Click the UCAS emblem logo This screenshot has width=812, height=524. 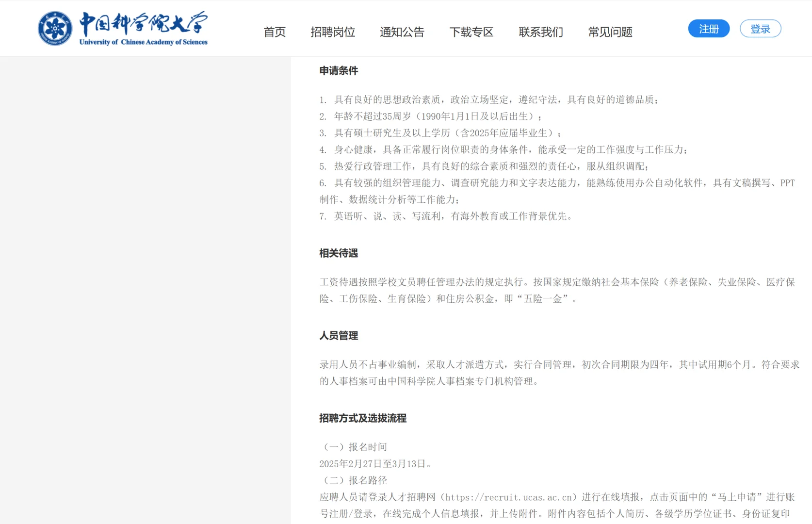55,28
